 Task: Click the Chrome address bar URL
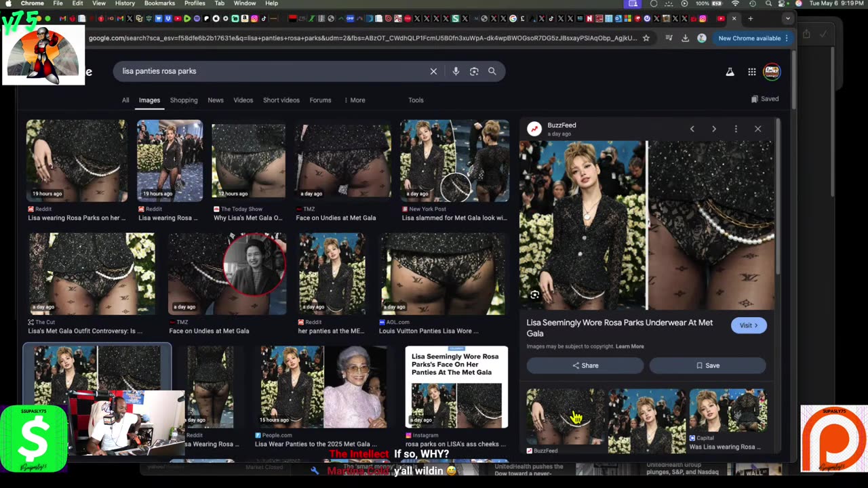coord(363,38)
